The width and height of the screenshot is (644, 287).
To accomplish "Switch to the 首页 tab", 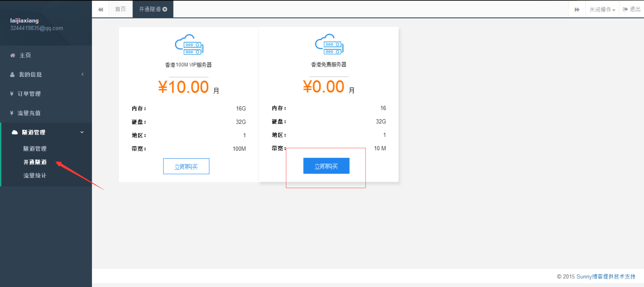I will coord(120,9).
